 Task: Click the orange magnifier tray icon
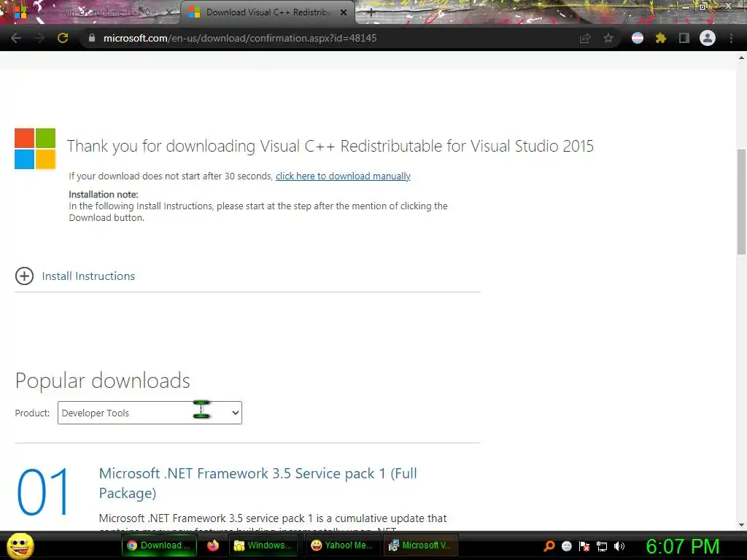coord(549,545)
